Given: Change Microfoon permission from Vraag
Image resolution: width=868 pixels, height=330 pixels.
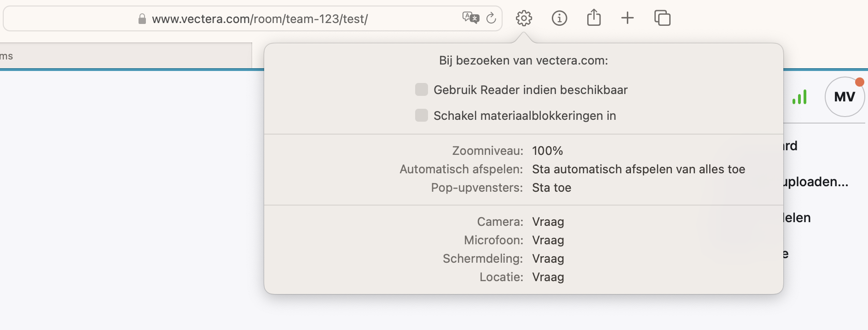Looking at the screenshot, I should (548, 240).
